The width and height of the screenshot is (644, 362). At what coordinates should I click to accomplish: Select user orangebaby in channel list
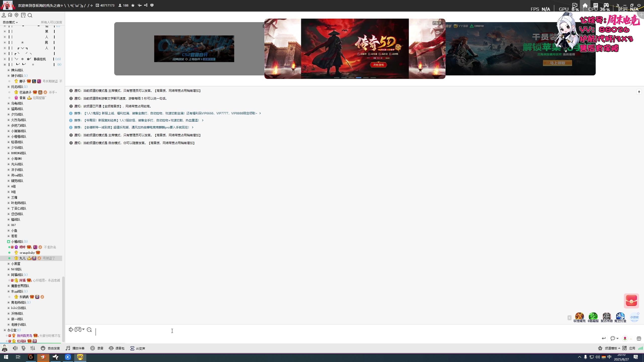click(x=27, y=253)
